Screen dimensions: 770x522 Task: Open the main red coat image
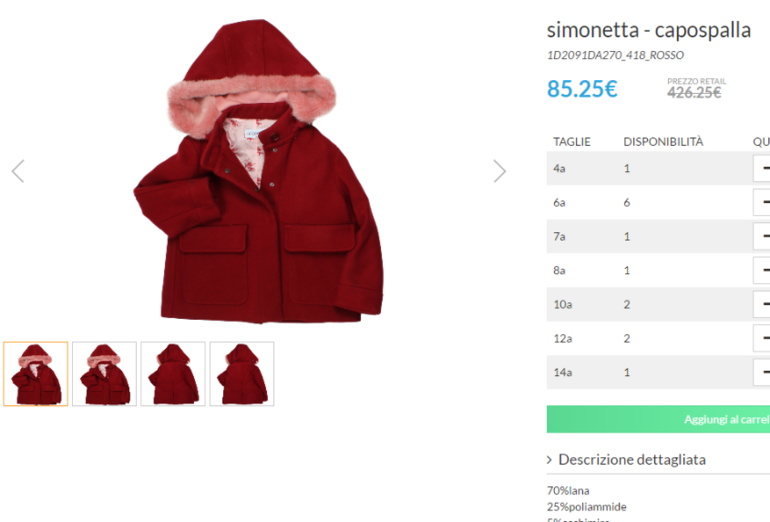point(259,171)
